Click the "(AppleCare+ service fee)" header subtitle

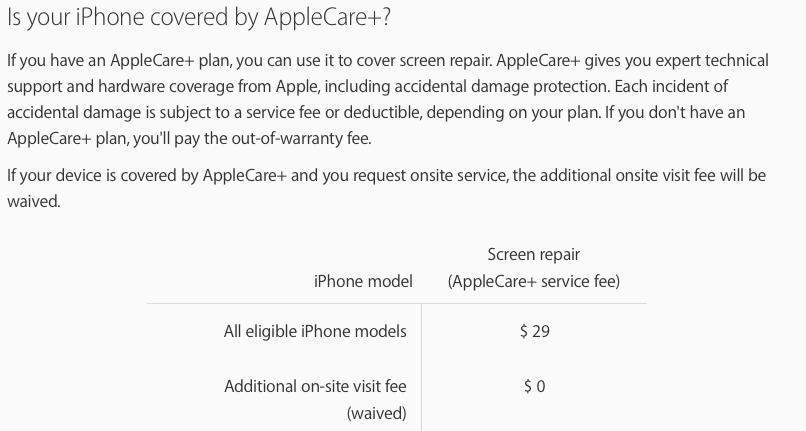pos(533,281)
